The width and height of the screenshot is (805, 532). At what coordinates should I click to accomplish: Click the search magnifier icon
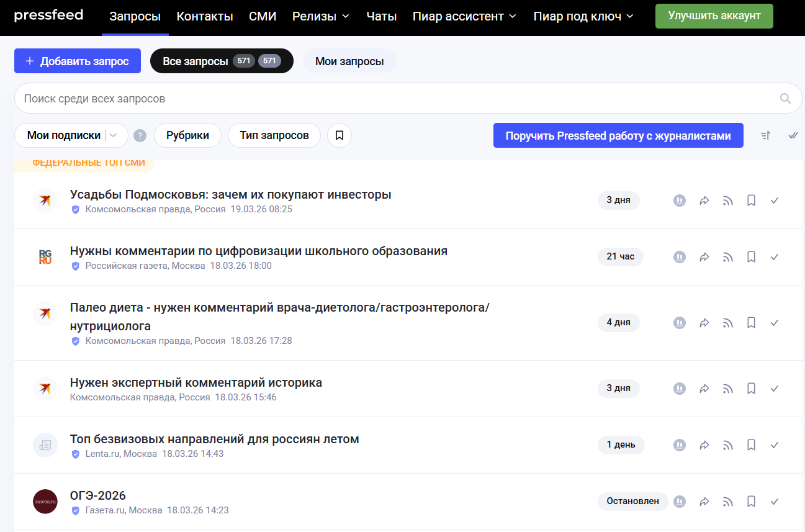(785, 98)
